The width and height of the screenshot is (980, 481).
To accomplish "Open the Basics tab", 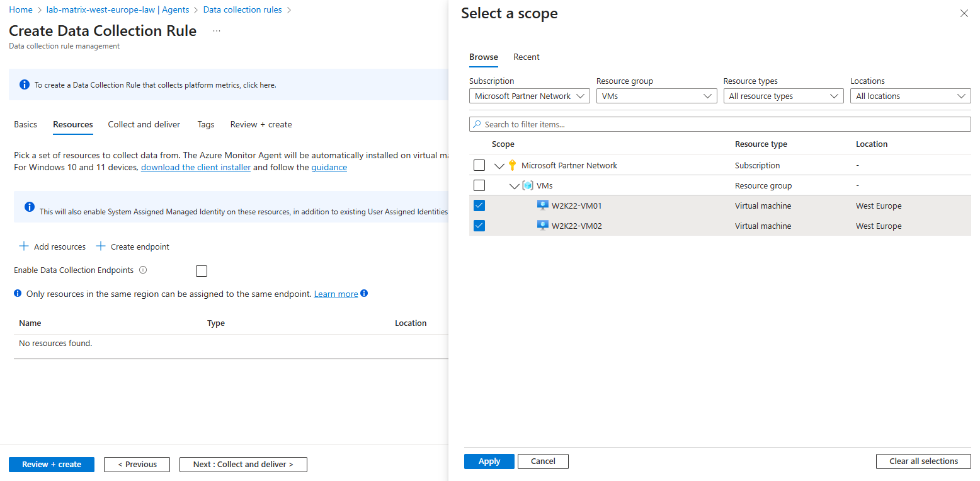I will tap(26, 124).
